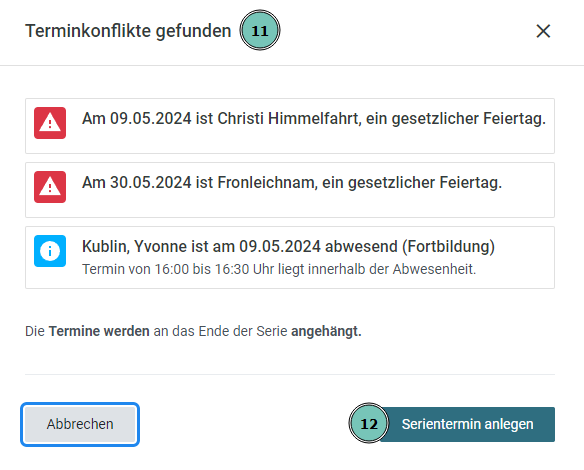
Task: Click the date 30.05.2024 in the second alert
Action: click(x=150, y=182)
